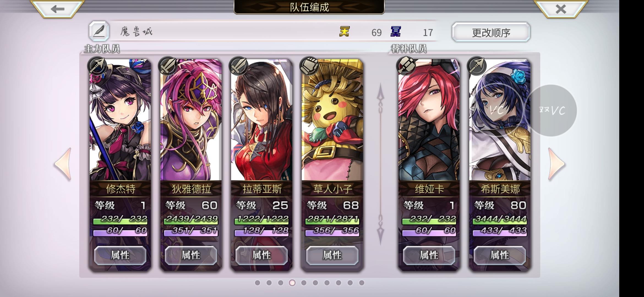
Task: Click the vertical swap divider arrows
Action: pos(380,164)
